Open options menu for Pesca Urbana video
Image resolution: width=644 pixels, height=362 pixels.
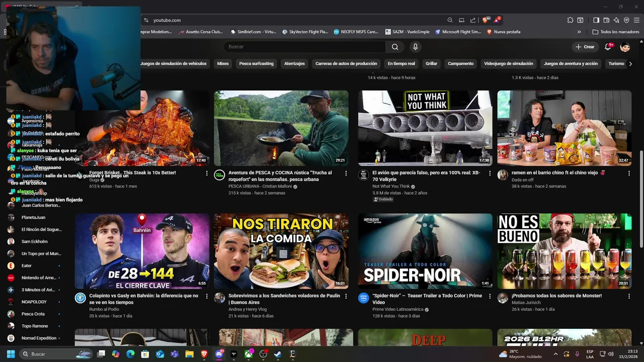point(346,173)
